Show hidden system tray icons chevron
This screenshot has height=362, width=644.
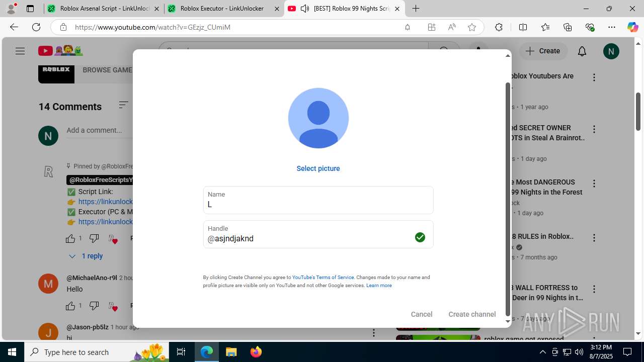pos(542,352)
